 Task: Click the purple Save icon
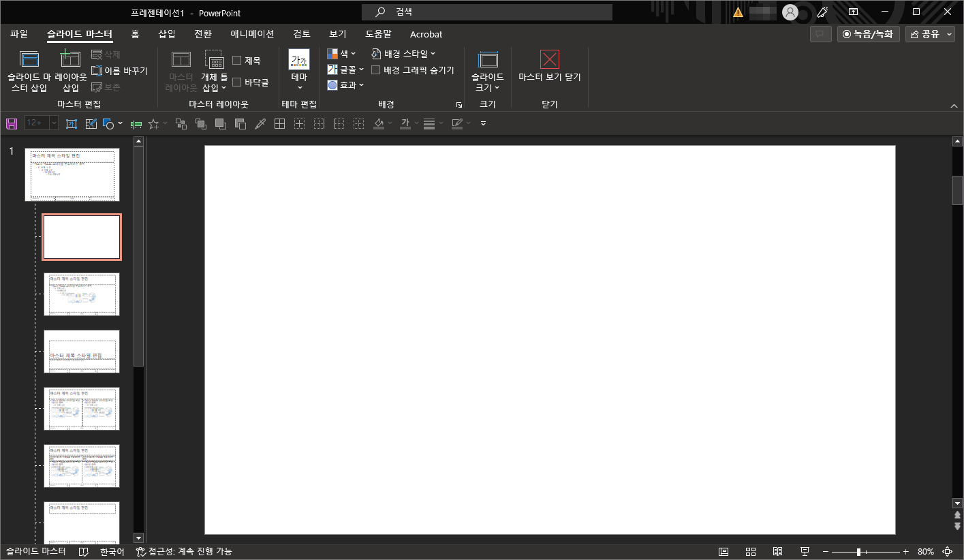[12, 123]
